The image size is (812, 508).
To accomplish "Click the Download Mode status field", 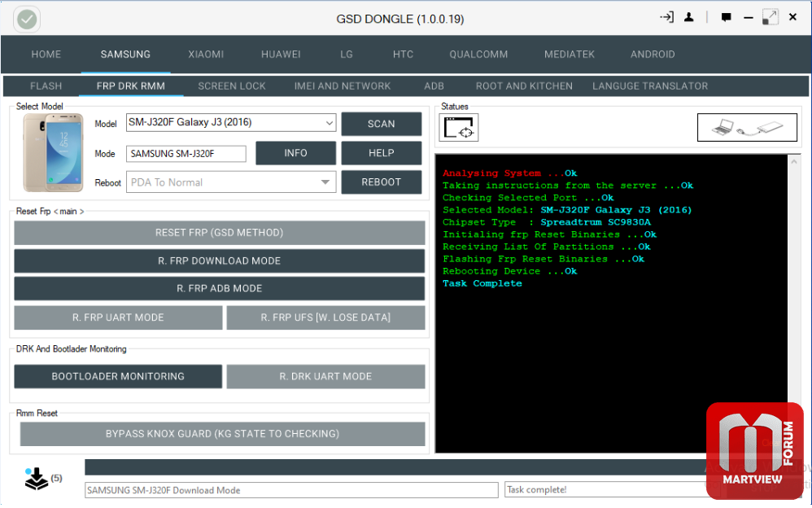I will coord(291,491).
